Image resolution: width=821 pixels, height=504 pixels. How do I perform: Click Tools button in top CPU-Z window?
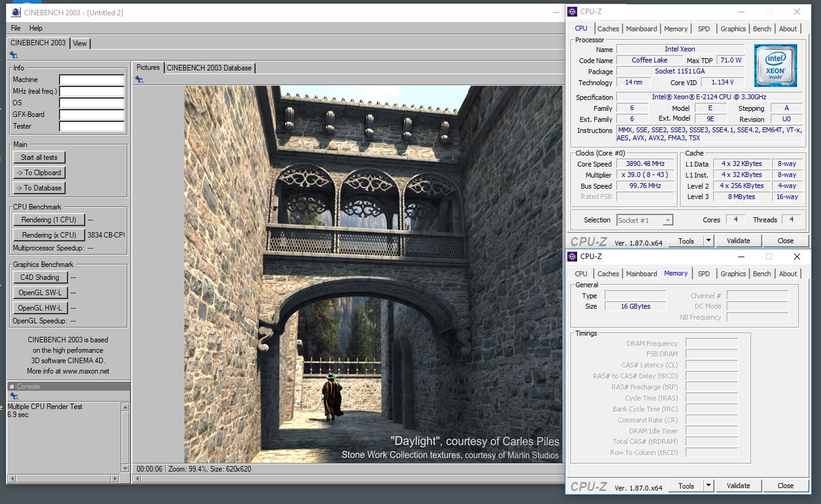coord(686,241)
